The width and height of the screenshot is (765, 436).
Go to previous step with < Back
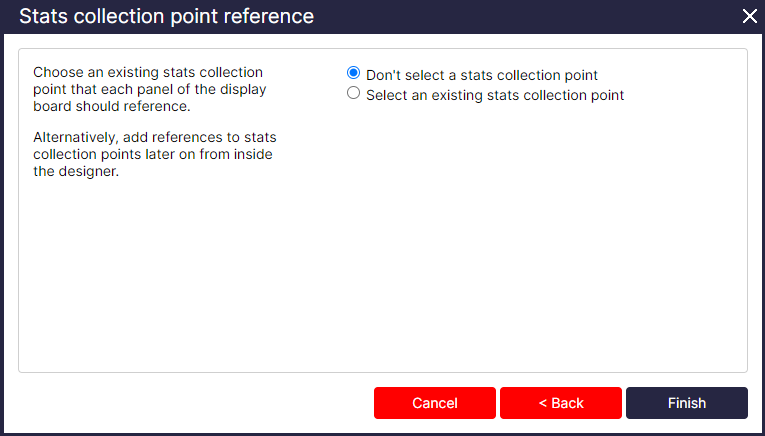(561, 403)
